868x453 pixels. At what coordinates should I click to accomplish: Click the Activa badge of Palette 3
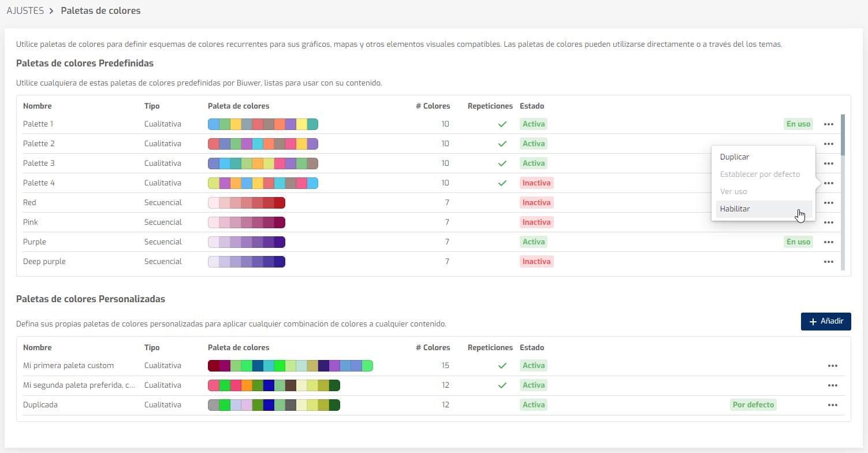[x=534, y=164]
